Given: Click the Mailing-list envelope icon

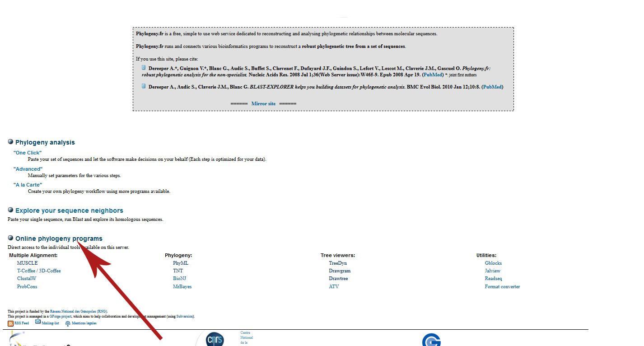Looking at the screenshot, I should pyautogui.click(x=38, y=322).
